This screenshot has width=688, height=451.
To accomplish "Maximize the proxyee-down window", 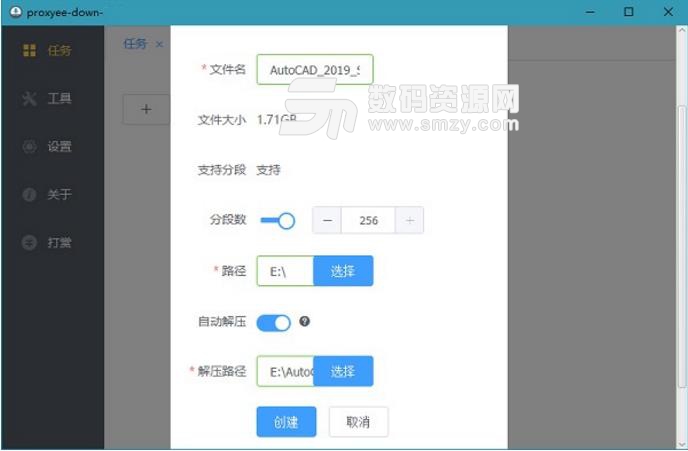I will click(x=629, y=12).
